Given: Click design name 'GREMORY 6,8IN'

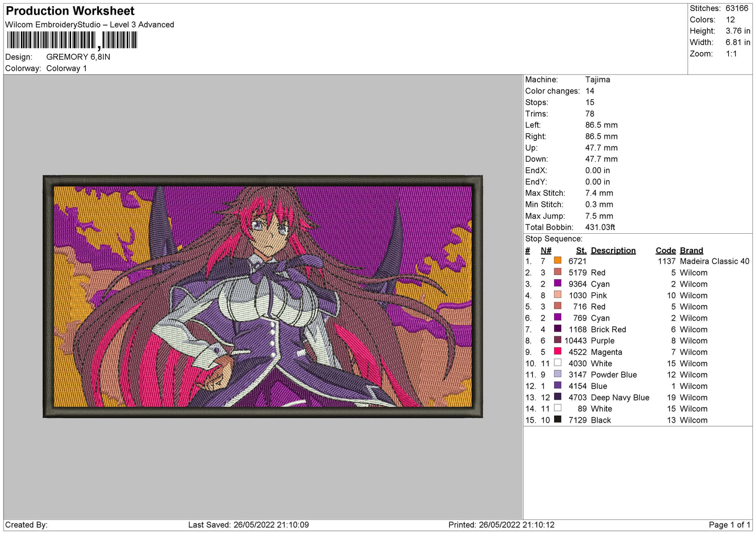Looking at the screenshot, I should (x=78, y=57).
